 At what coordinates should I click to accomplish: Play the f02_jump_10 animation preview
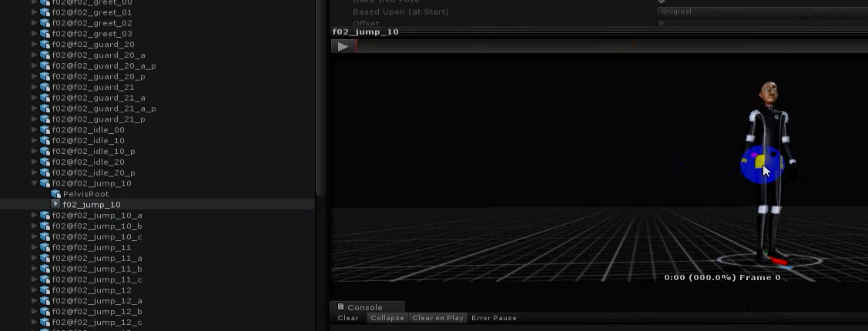(x=344, y=46)
